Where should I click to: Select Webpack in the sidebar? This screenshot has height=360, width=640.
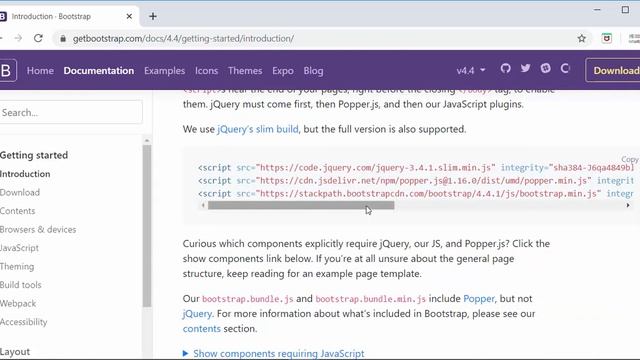18,303
